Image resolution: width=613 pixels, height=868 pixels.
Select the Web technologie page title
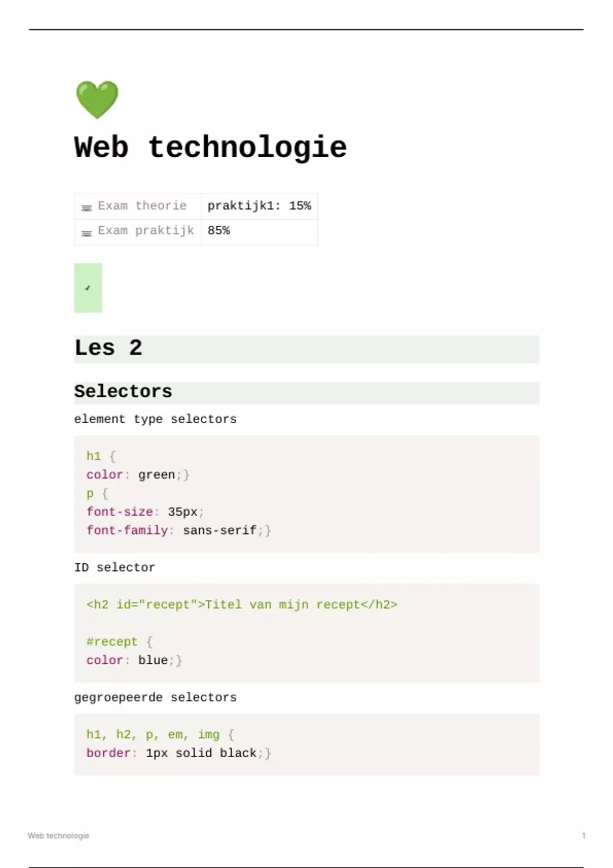[210, 148]
